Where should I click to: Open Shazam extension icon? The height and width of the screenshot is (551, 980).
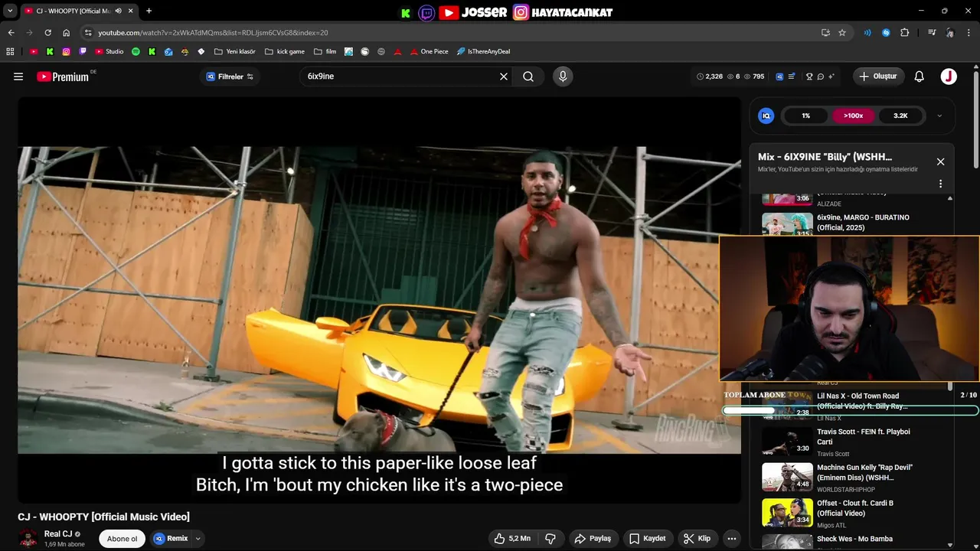pyautogui.click(x=886, y=33)
